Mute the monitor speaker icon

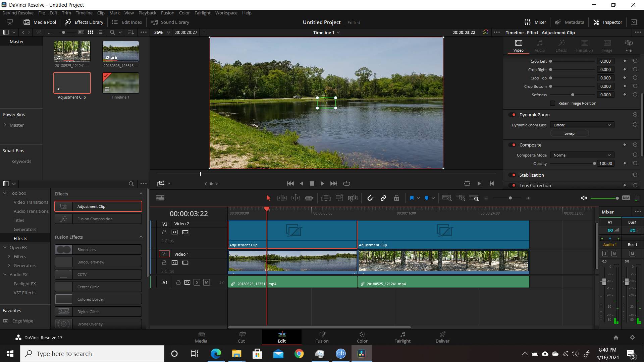pyautogui.click(x=584, y=198)
